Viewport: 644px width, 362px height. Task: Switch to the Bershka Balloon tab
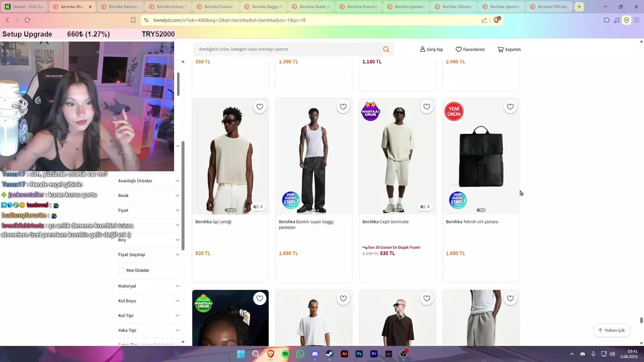[x=121, y=7]
